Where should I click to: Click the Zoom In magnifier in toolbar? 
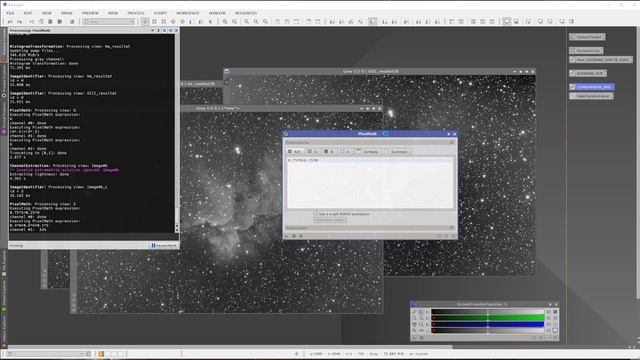point(225,21)
